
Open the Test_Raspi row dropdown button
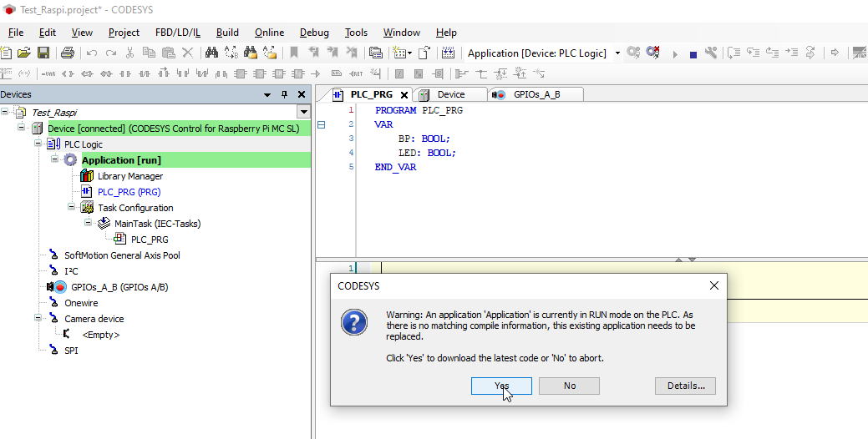(x=303, y=112)
